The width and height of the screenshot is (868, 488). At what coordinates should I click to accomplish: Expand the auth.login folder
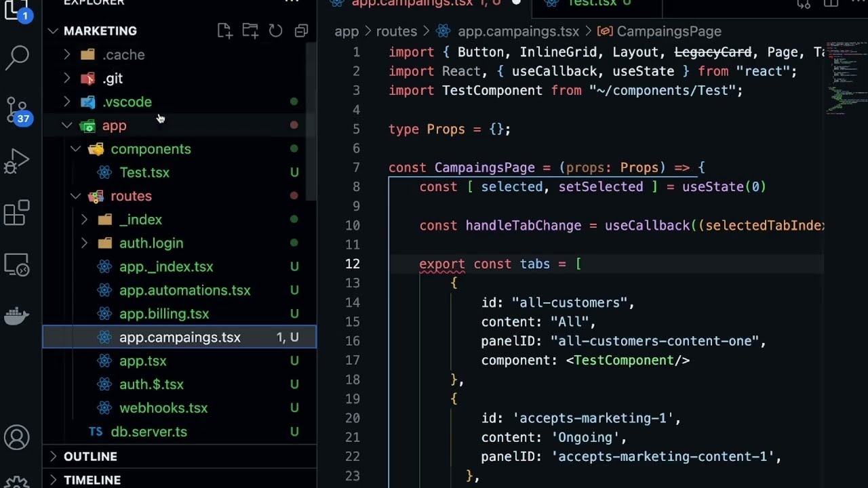[x=84, y=243]
